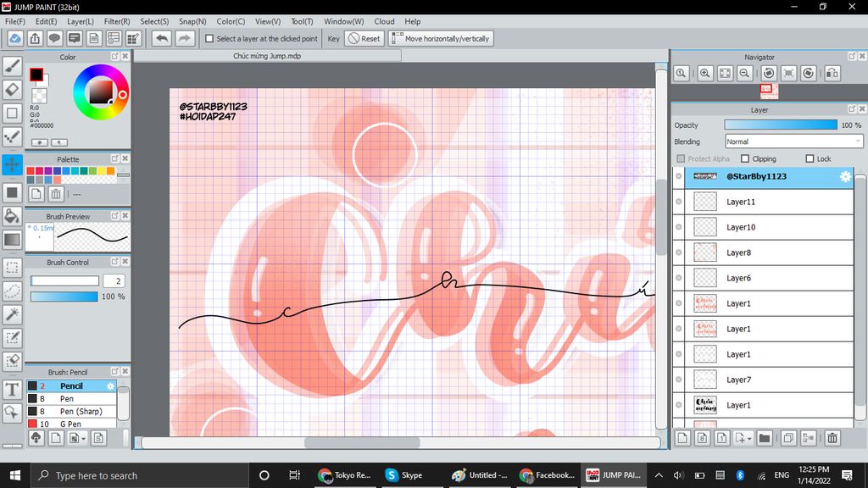Select the Gradient tool
This screenshot has width=868, height=488.
click(12, 240)
